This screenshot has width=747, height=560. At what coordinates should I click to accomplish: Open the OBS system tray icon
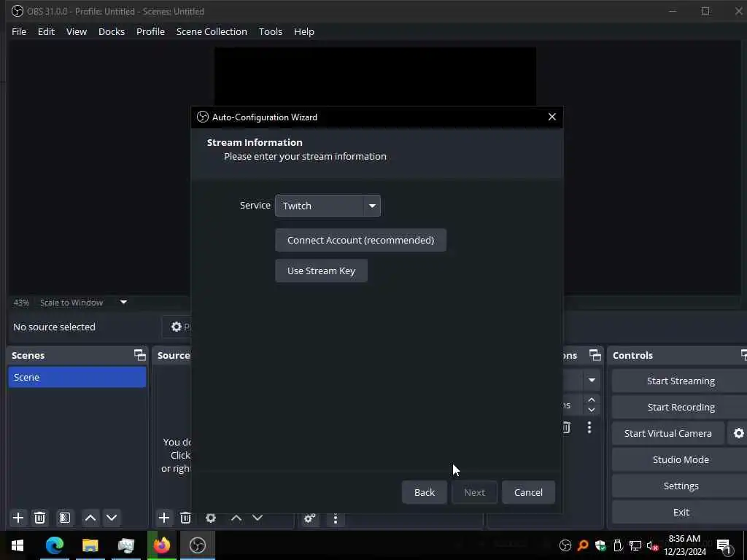click(565, 545)
